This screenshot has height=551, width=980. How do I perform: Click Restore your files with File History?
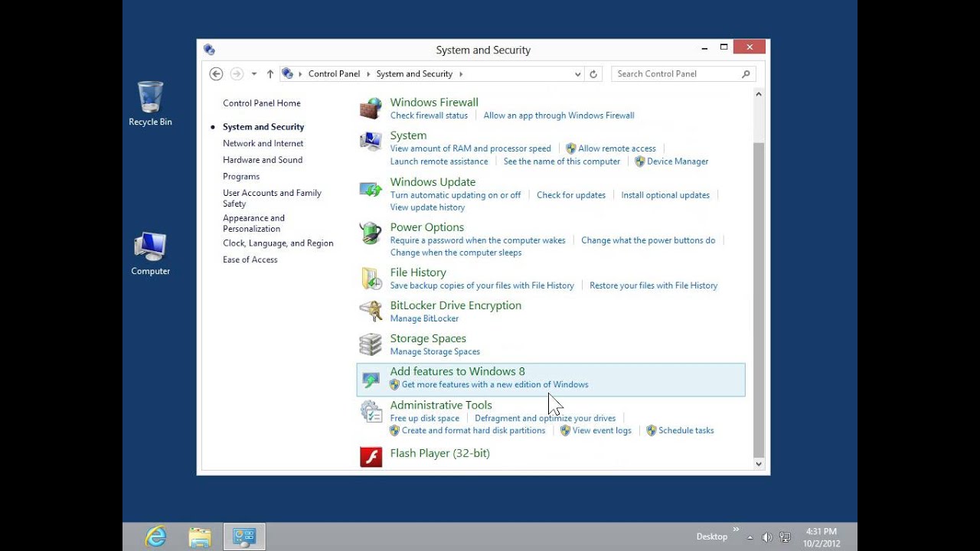(x=654, y=285)
